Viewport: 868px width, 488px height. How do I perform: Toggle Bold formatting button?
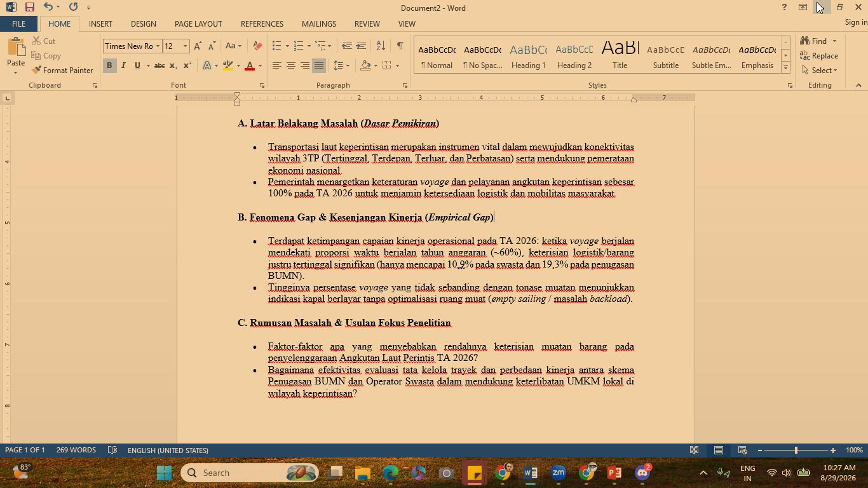click(x=109, y=65)
